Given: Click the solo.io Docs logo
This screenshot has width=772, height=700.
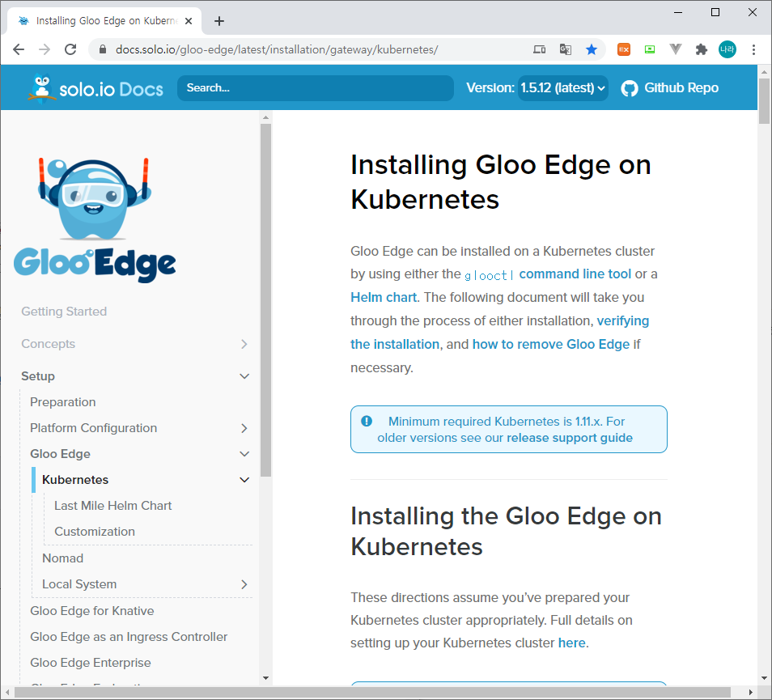Looking at the screenshot, I should click(96, 87).
